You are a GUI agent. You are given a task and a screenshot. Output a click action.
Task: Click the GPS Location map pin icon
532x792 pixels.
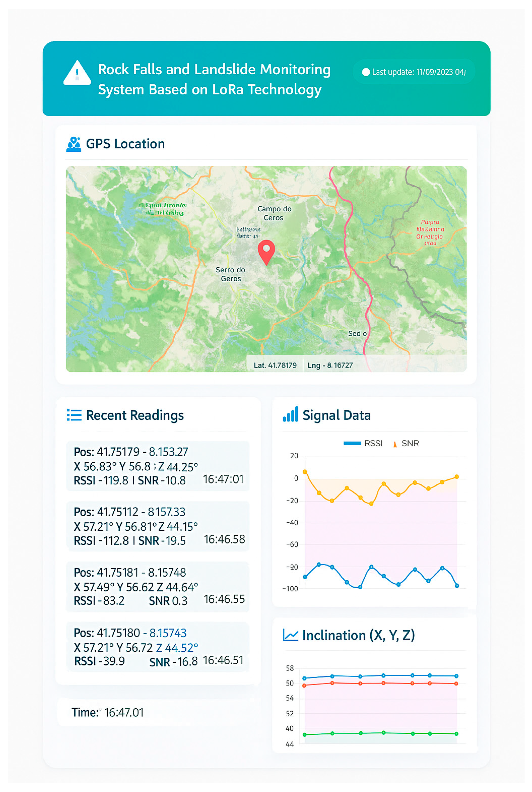tap(74, 144)
